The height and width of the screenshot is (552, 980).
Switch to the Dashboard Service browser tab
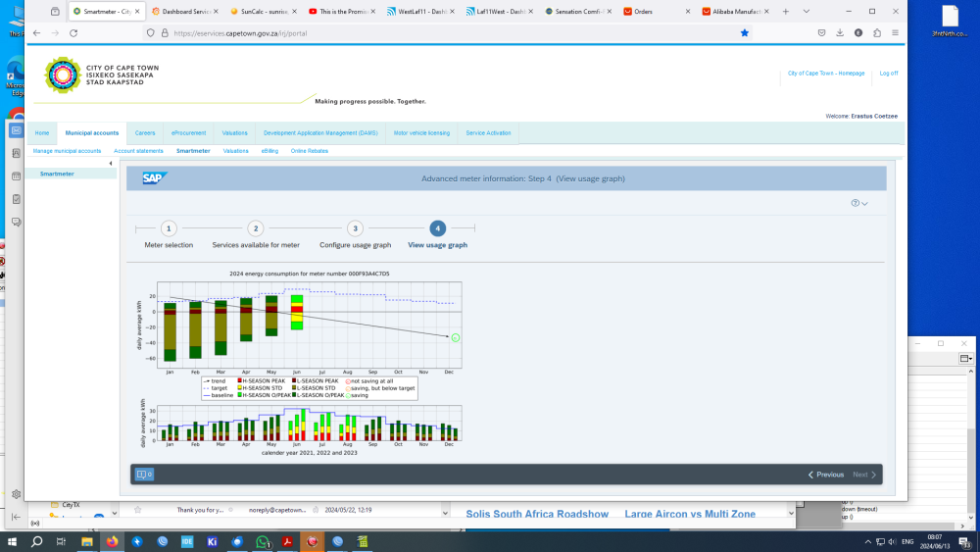185,11
